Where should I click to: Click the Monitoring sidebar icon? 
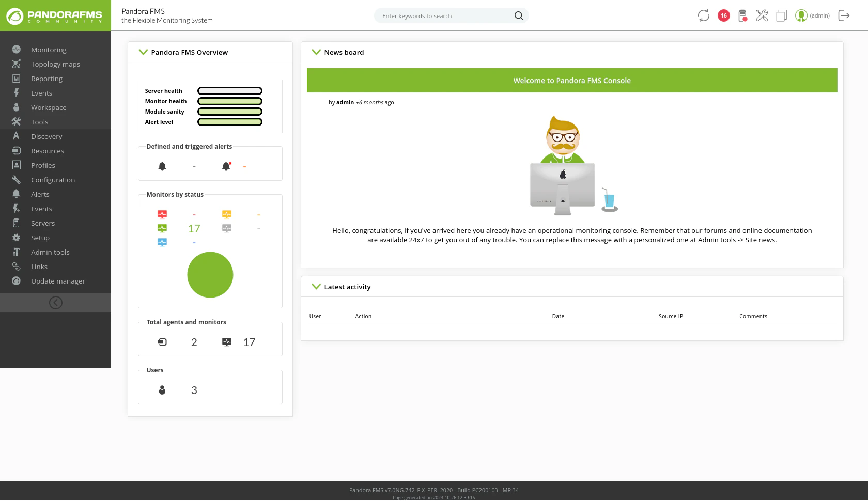coord(17,50)
